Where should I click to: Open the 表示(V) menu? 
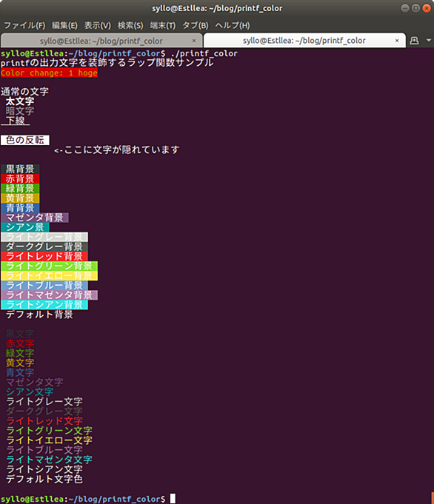click(98, 25)
